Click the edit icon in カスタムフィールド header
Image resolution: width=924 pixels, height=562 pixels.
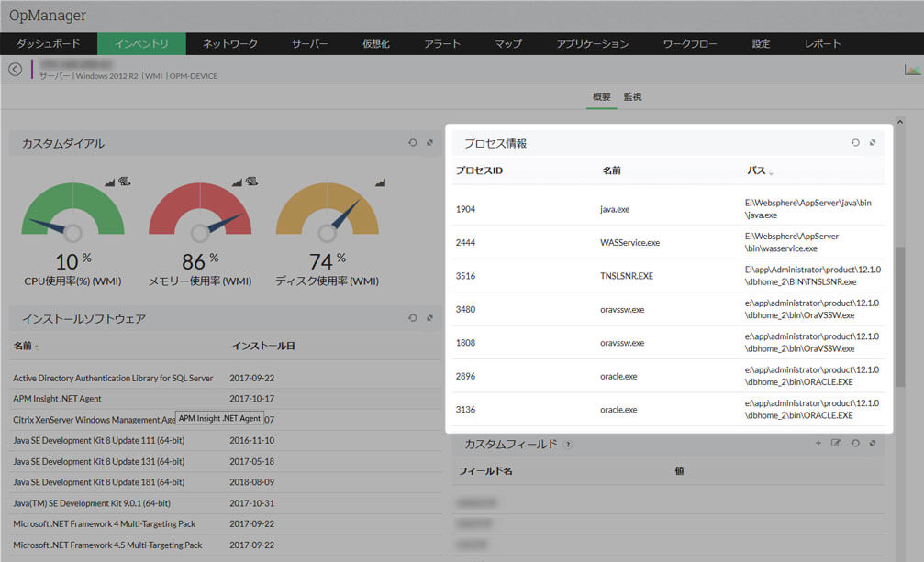point(836,444)
